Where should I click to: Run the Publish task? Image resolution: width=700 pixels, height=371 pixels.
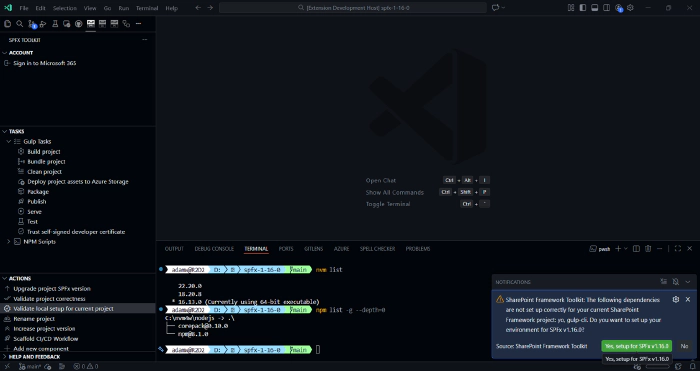coord(37,201)
